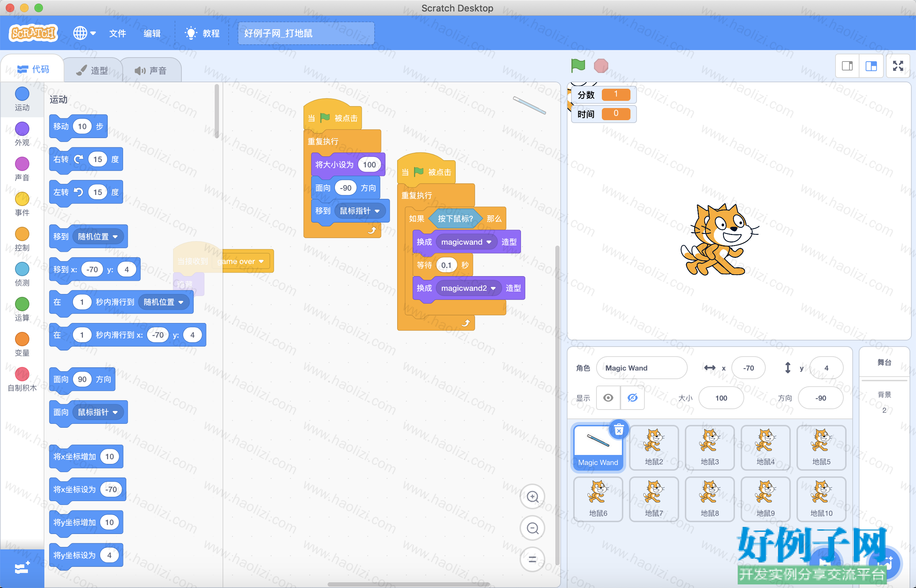Switch to large stage layout

point(871,66)
